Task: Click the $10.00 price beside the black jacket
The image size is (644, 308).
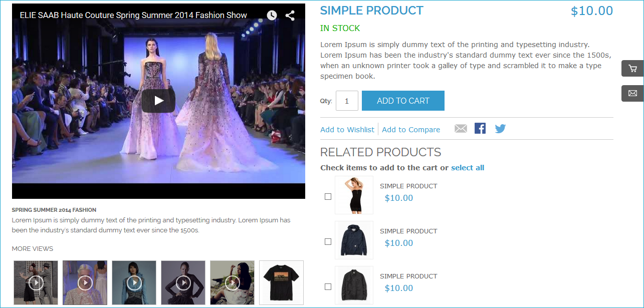Action: (399, 288)
